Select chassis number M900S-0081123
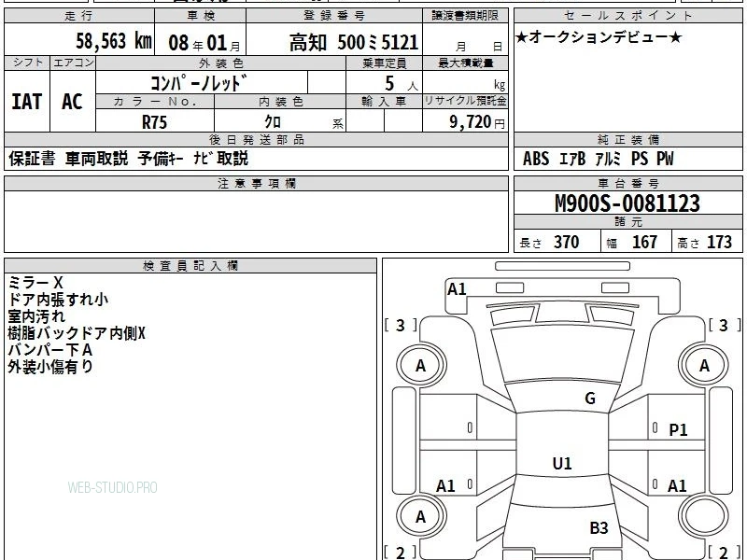 [x=627, y=203]
